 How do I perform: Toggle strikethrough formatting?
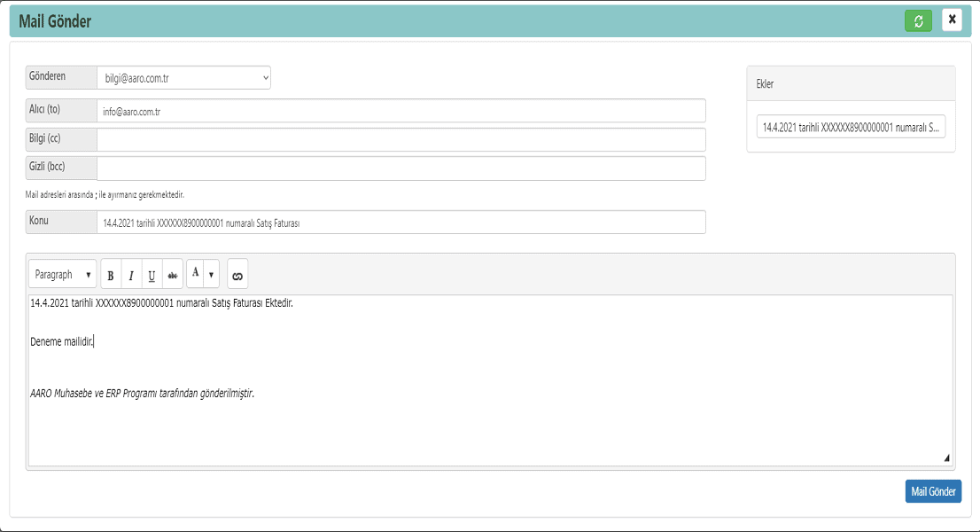tap(173, 276)
